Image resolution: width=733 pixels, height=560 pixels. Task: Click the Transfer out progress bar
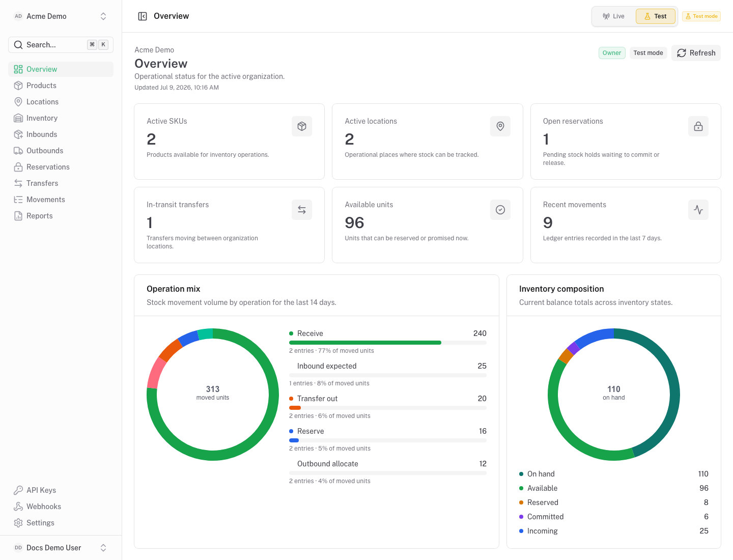tap(388, 408)
